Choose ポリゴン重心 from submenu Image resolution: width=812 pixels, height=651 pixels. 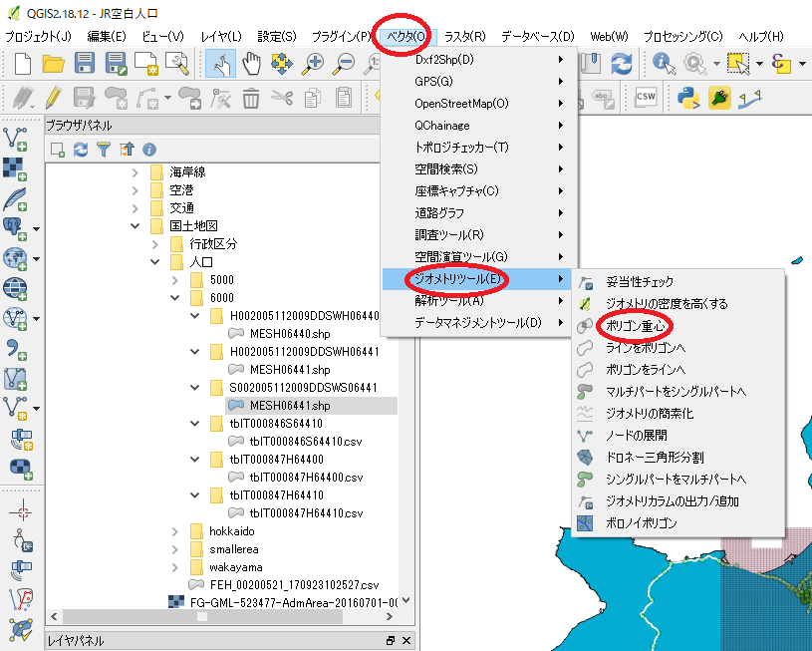pos(636,326)
